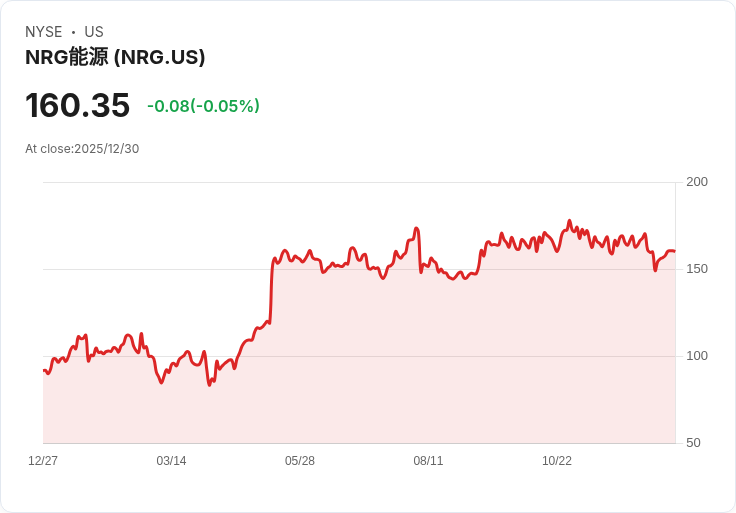Select the 12/27 date on x-axis

pos(43,461)
